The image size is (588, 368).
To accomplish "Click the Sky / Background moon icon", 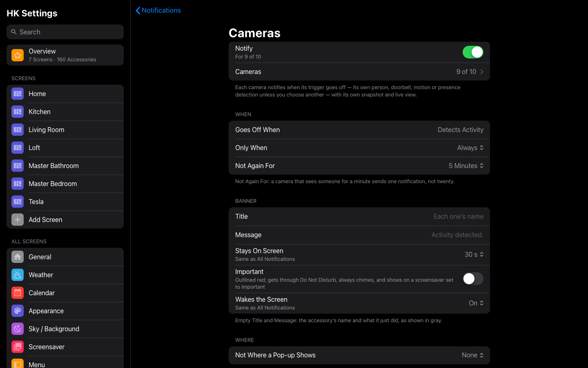I will (18, 329).
